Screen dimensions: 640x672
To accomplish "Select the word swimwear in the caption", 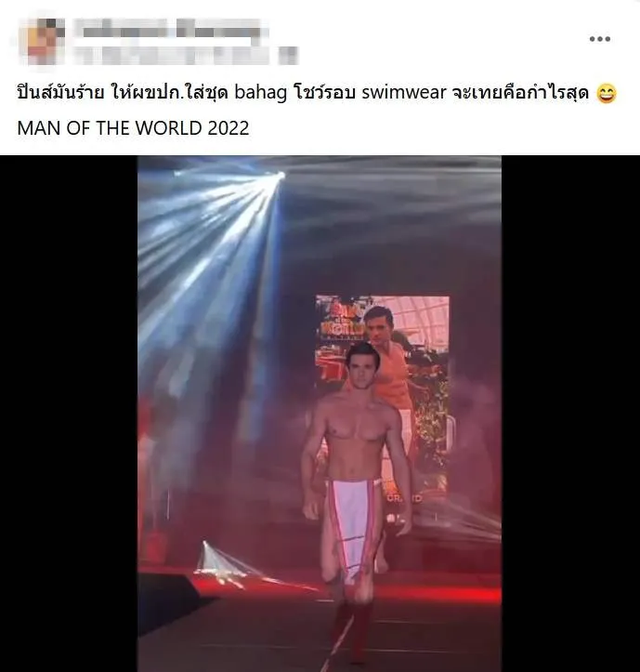I will coord(403,92).
